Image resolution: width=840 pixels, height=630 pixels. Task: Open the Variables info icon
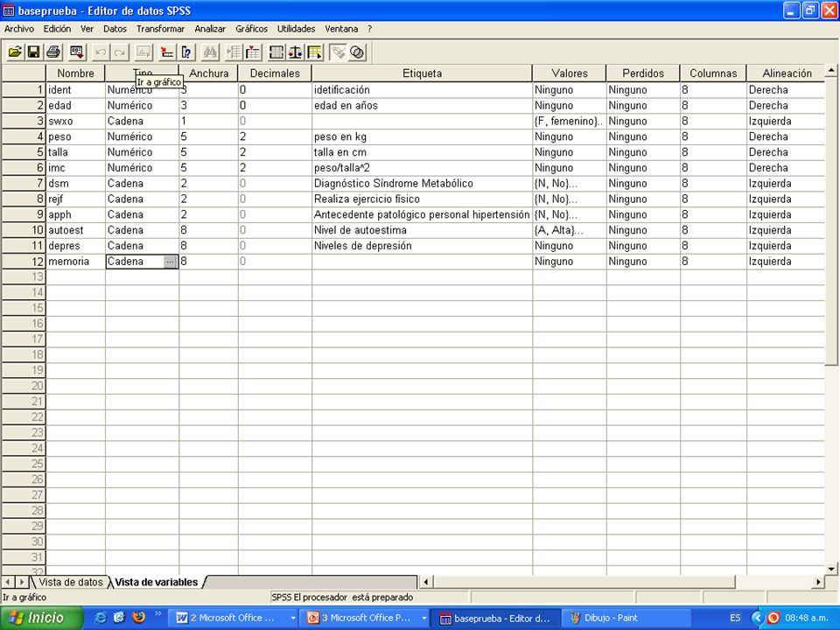pos(186,52)
